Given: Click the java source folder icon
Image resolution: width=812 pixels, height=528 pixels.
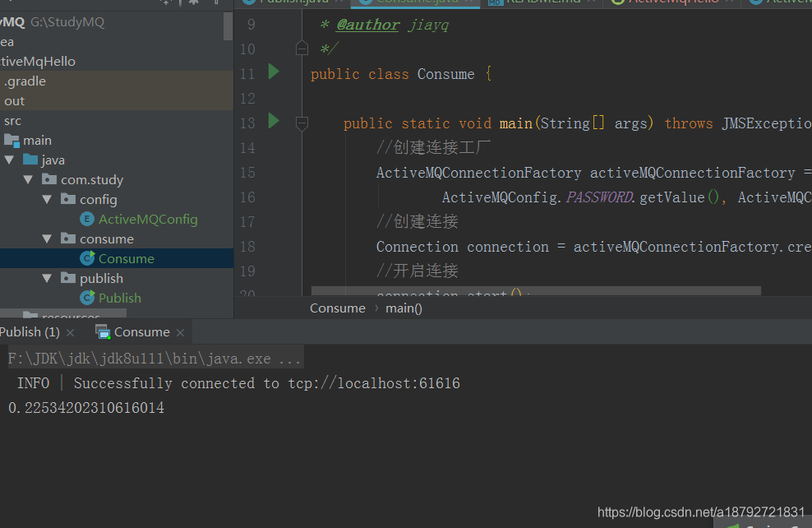Looking at the screenshot, I should pyautogui.click(x=30, y=160).
